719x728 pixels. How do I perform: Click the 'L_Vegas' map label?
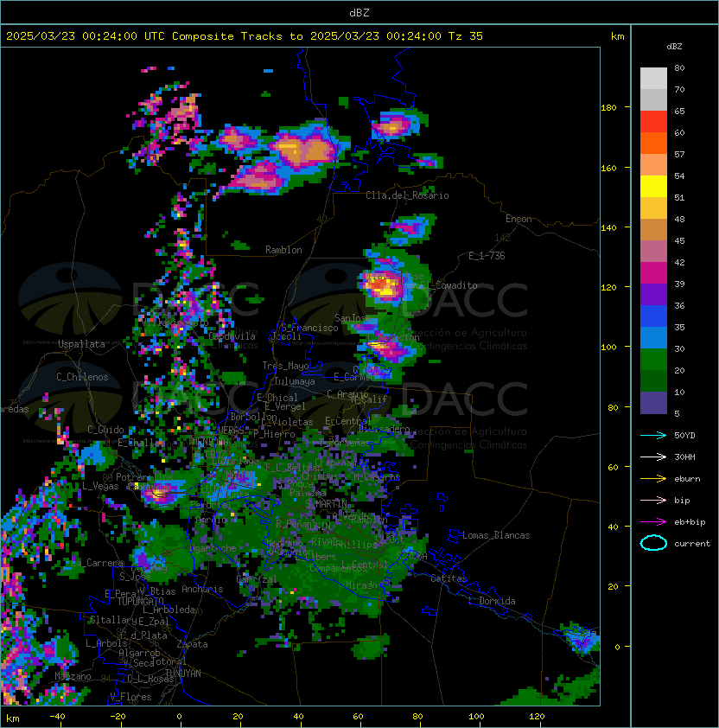(x=100, y=486)
